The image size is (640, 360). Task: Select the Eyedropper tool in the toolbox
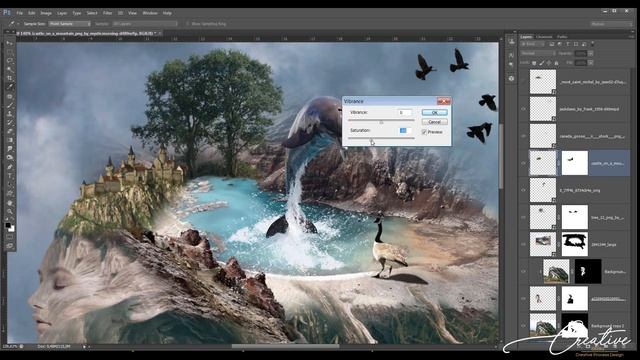coord(9,87)
